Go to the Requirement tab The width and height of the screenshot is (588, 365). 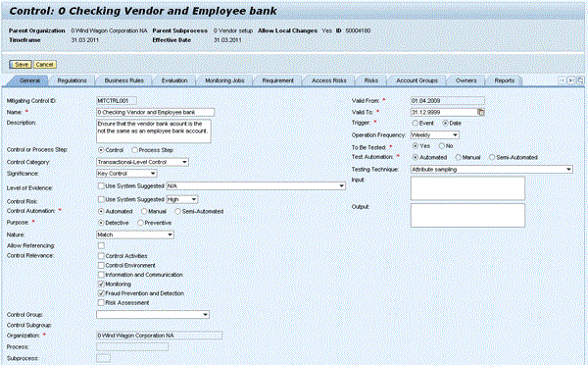[x=278, y=80]
